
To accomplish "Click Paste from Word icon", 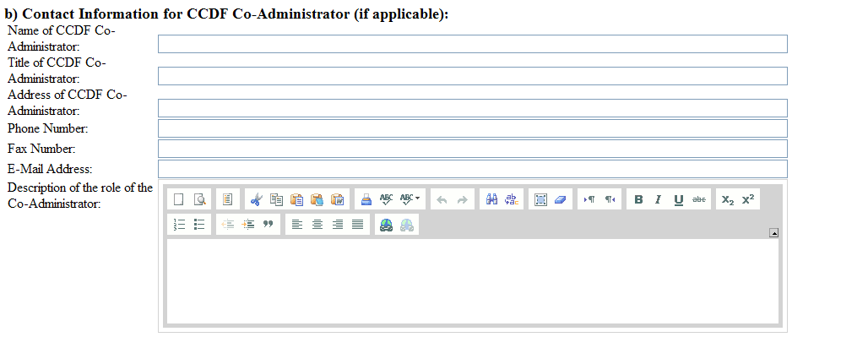I will pos(338,200).
